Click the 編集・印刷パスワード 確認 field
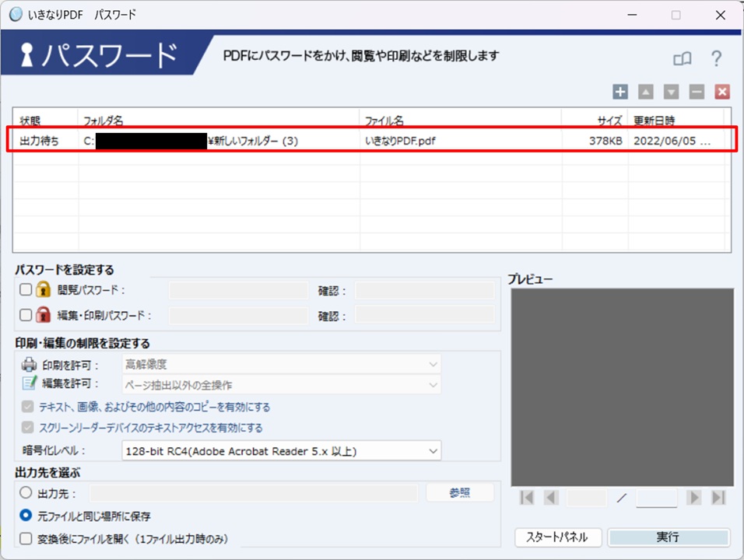 (x=425, y=315)
